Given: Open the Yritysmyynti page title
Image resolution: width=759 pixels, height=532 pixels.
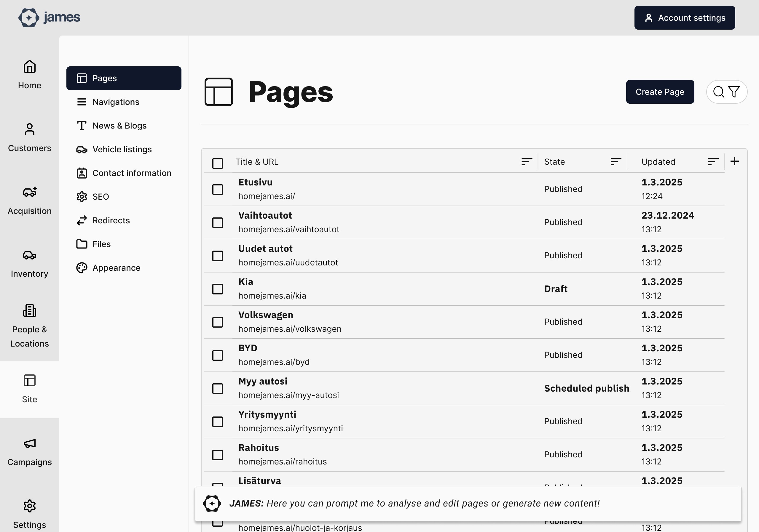Looking at the screenshot, I should [267, 415].
